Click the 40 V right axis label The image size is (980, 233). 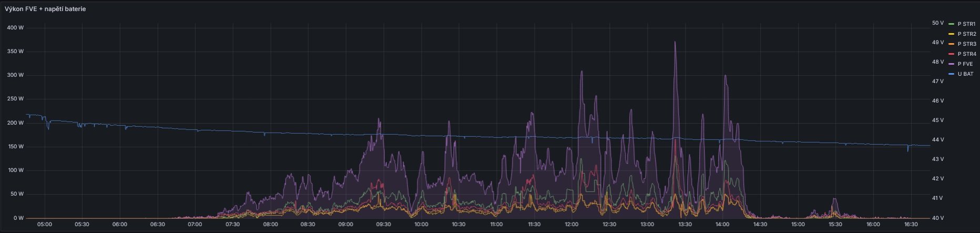(x=938, y=218)
